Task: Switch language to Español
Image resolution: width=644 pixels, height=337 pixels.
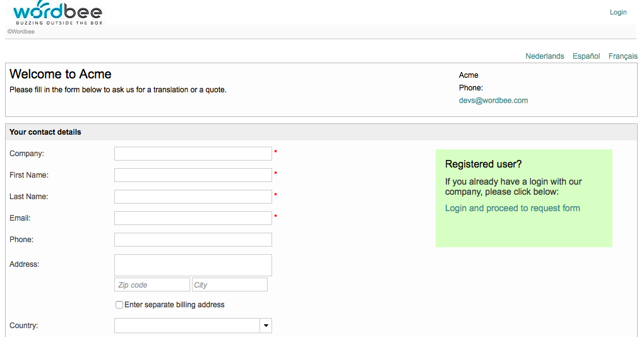Action: click(x=586, y=56)
